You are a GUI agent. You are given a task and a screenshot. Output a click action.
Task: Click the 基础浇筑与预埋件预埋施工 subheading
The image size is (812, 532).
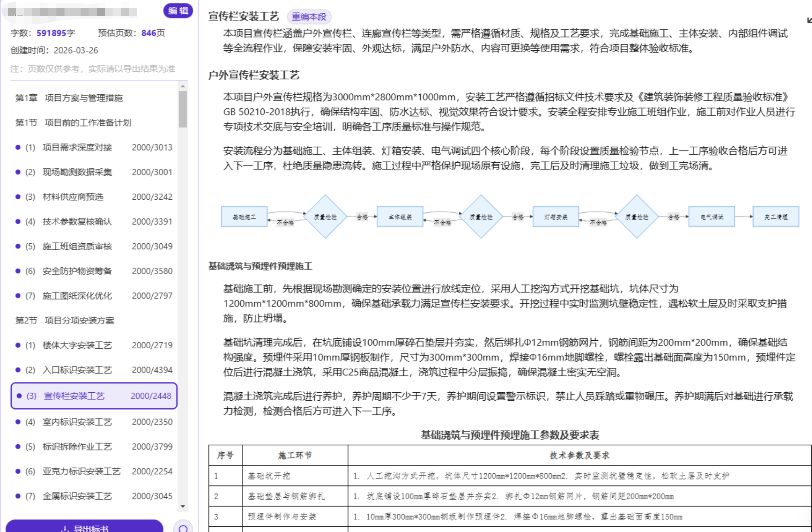pos(260,266)
